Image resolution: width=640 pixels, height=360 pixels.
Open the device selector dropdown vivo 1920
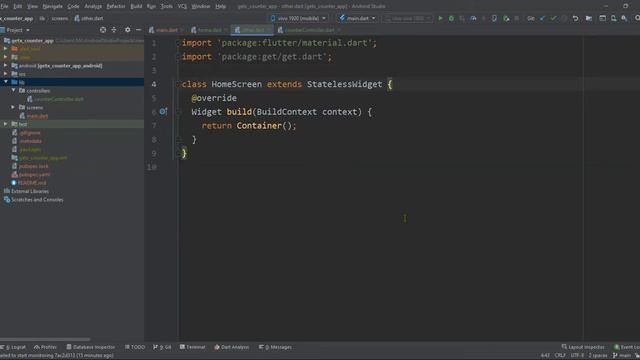coord(298,18)
